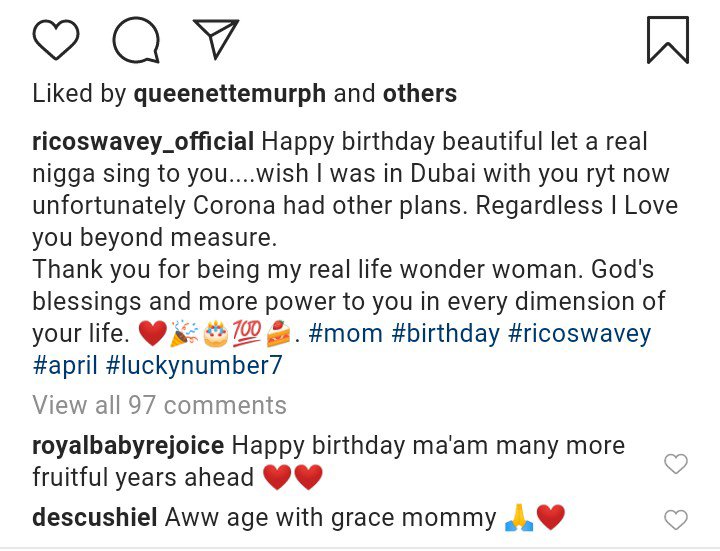Open ricoswavey_official profile from caption
This screenshot has height=551, width=720.
tap(144, 142)
